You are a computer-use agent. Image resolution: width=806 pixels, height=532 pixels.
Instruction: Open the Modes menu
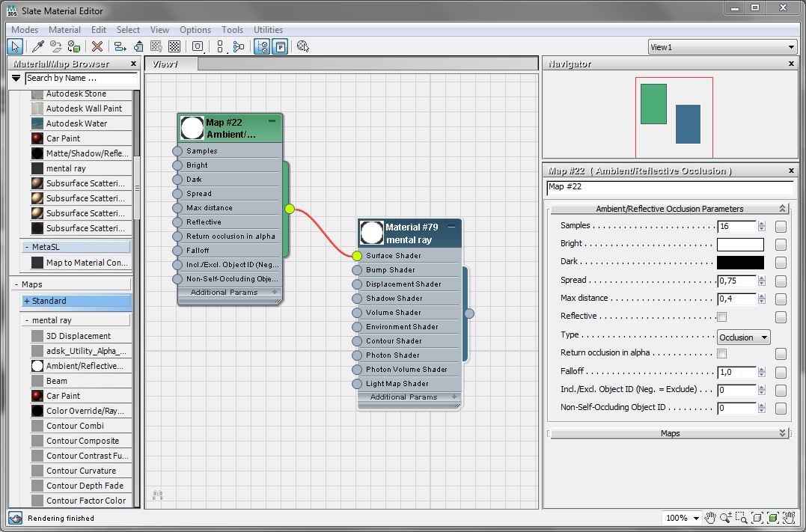25,30
